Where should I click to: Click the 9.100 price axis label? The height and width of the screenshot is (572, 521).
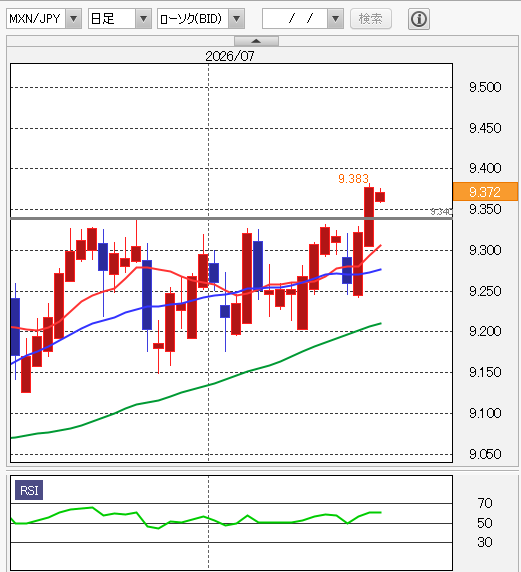(485, 413)
